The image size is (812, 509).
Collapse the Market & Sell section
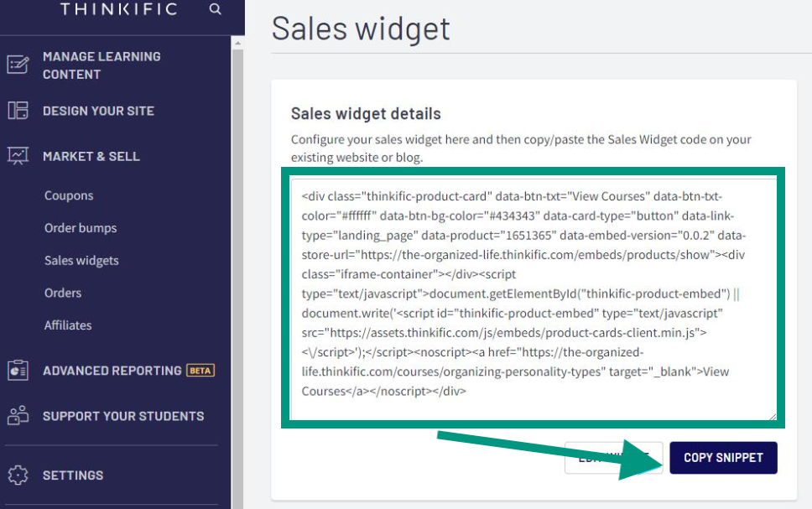[x=91, y=156]
